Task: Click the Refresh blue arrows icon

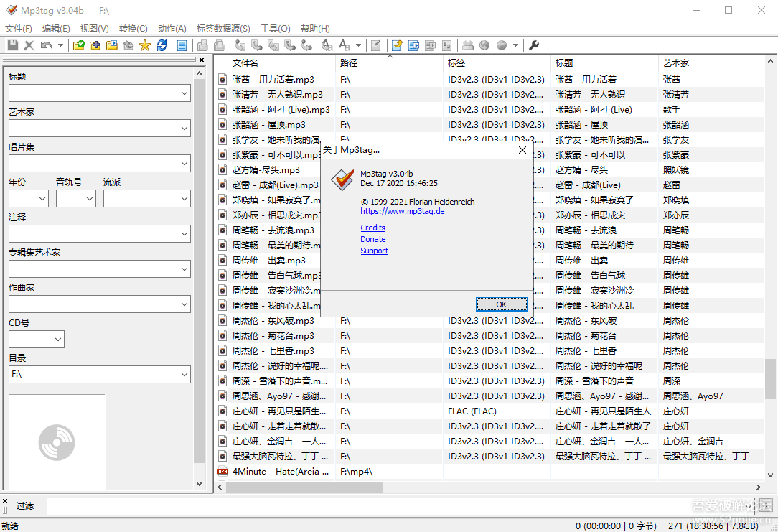Action: click(x=161, y=45)
